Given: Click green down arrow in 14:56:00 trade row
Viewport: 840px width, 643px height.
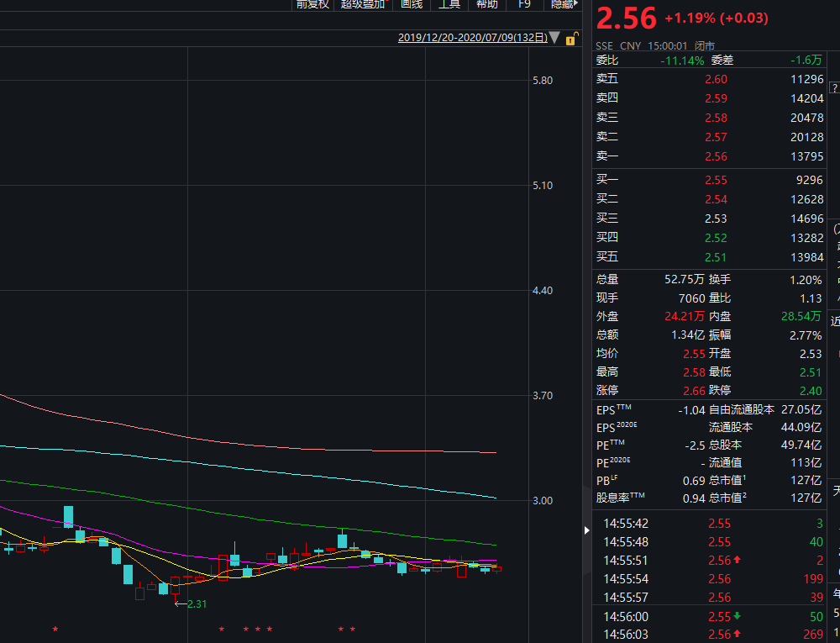Looking at the screenshot, I should pyautogui.click(x=737, y=616).
